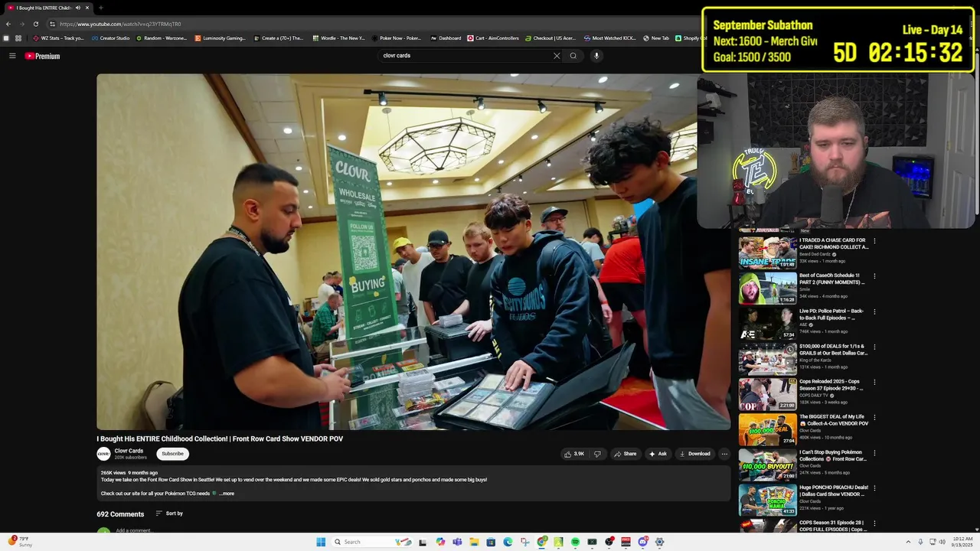This screenshot has height=551, width=980.
Task: Open taskbar clock showing 10:12 AM
Action: point(963,542)
